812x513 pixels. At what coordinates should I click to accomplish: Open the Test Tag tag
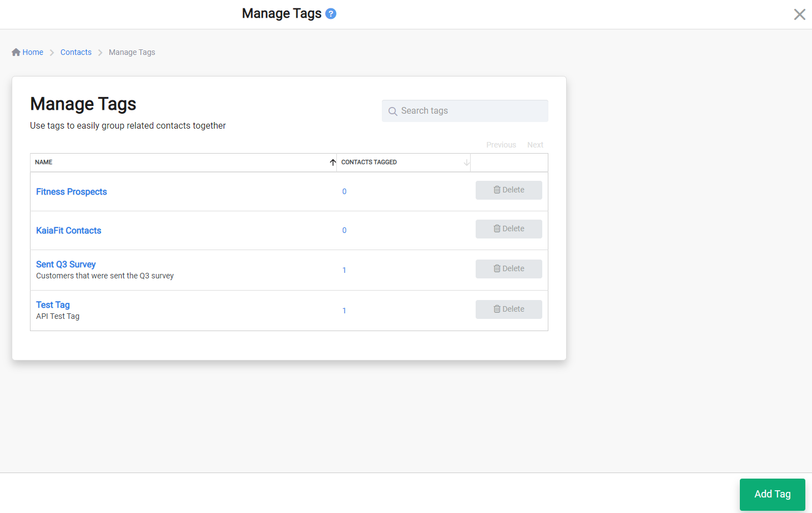tap(53, 305)
